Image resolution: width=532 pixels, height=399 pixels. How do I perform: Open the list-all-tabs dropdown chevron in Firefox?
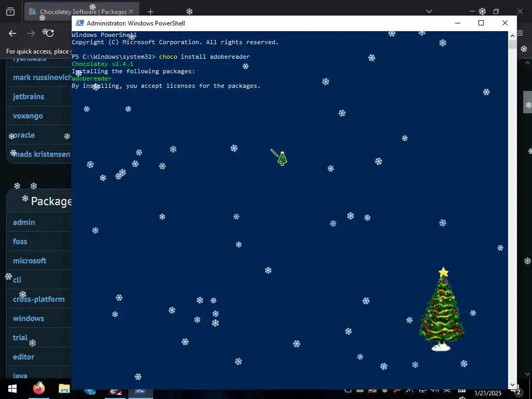click(429, 11)
